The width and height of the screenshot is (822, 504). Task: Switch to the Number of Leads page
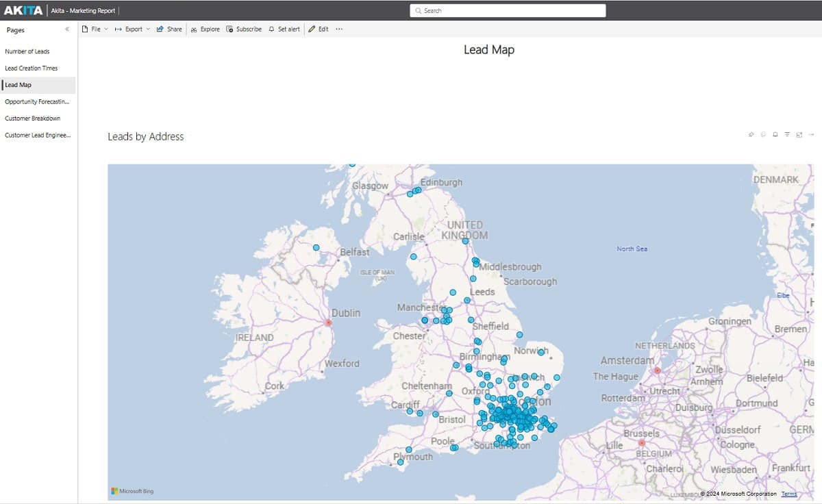click(28, 51)
